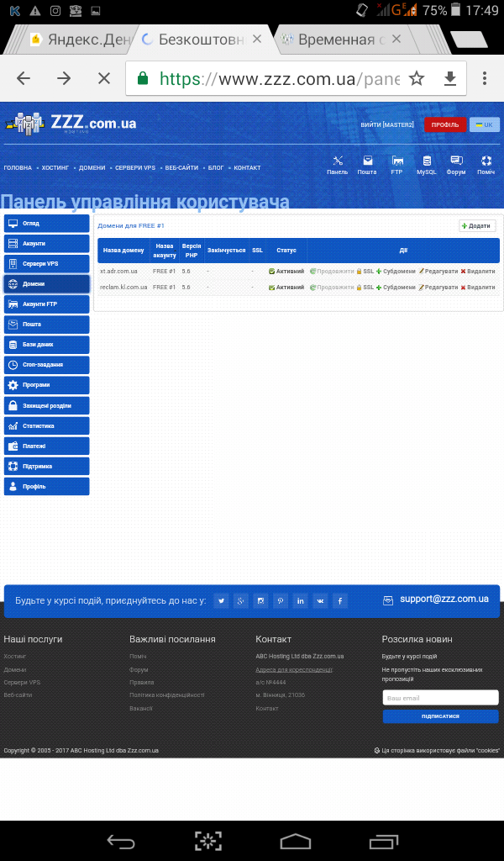The image size is (504, 861).
Task: Open the UK language selector
Action: pyautogui.click(x=485, y=124)
